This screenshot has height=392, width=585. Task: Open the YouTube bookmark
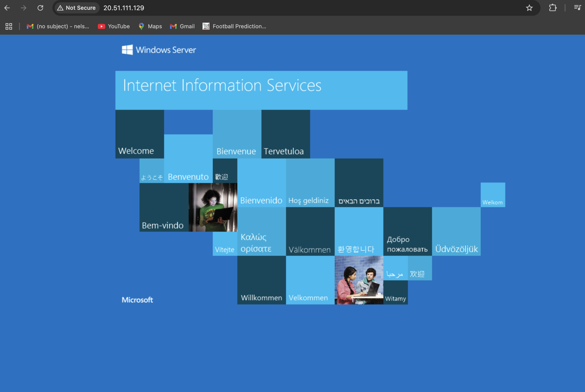tap(114, 26)
